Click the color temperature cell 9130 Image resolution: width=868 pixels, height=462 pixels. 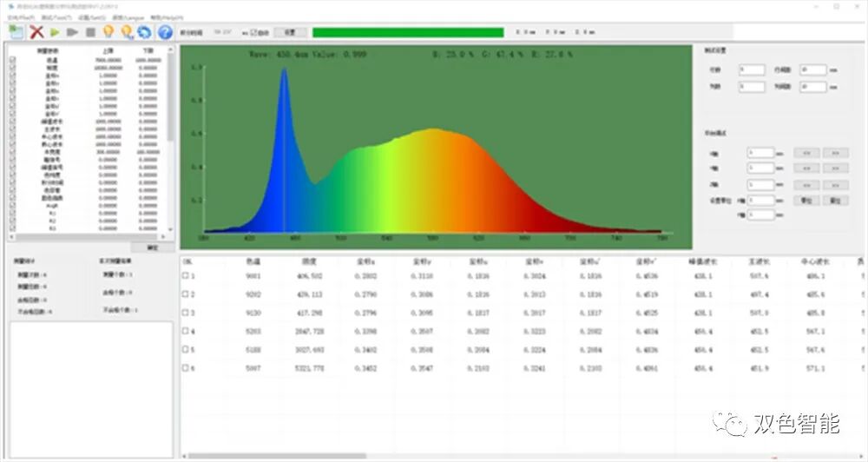point(253,313)
